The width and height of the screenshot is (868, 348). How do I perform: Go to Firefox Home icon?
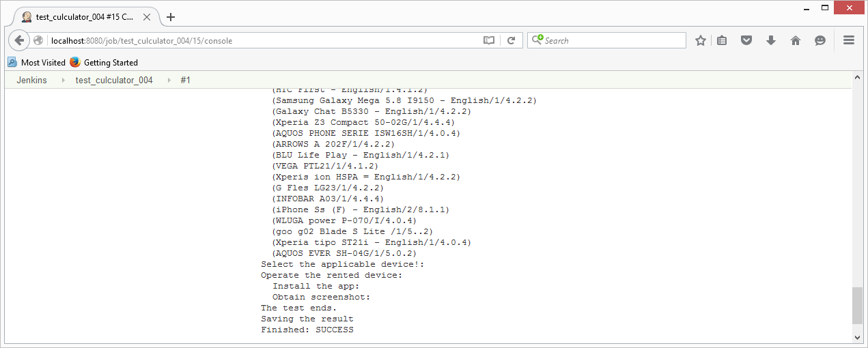[x=796, y=40]
